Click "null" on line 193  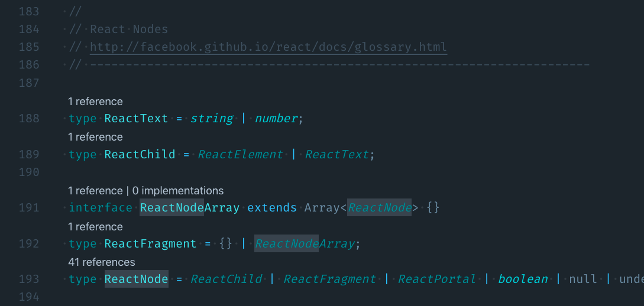pyautogui.click(x=583, y=279)
